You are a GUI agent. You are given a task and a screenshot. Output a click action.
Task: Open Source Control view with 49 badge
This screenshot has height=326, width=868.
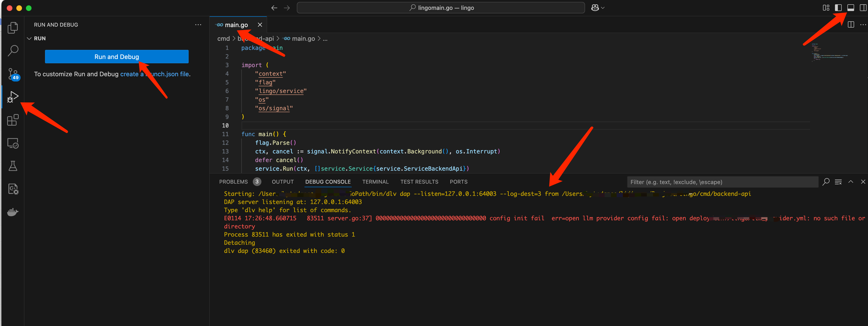click(x=13, y=74)
